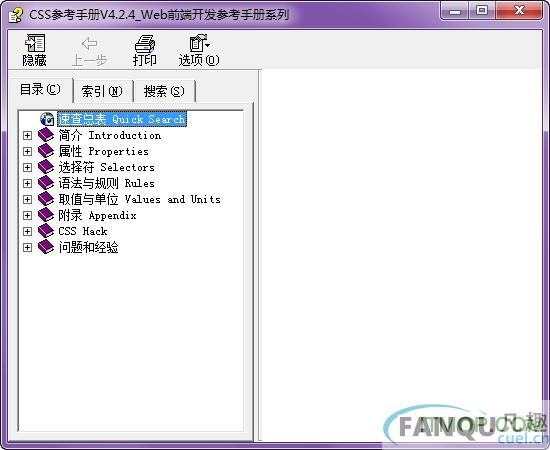Click the Hide (隐藏) toolbar icon

point(35,43)
